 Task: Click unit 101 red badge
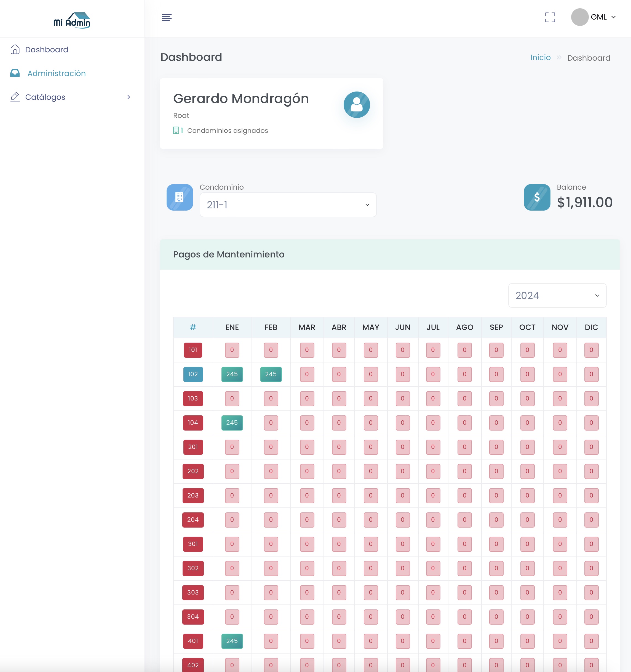pyautogui.click(x=193, y=350)
